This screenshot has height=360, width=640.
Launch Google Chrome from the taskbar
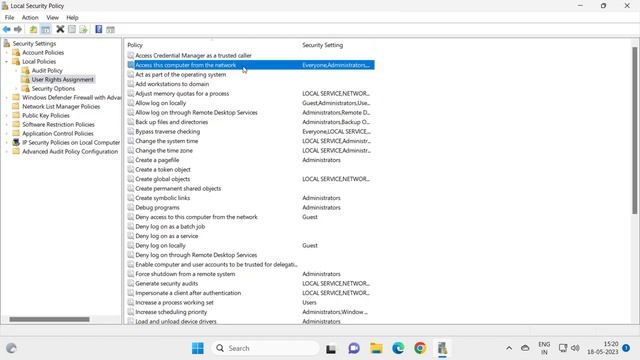coord(420,348)
